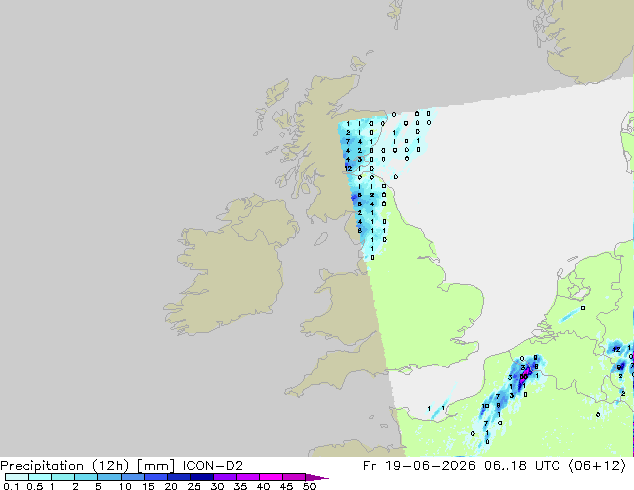Click the 45–50 mm legend color swatch

[x=294, y=477]
